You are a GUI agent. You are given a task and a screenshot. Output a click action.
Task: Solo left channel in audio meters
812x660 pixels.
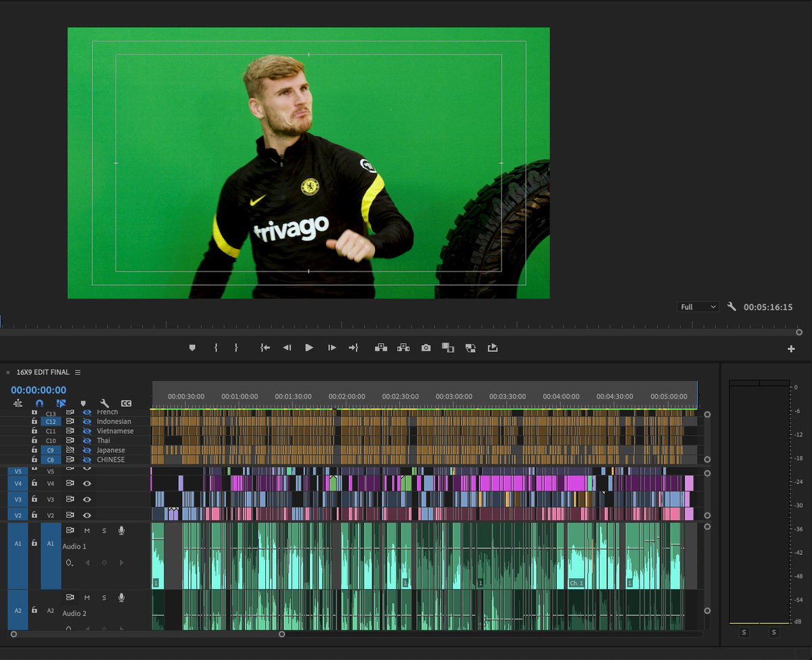point(744,632)
